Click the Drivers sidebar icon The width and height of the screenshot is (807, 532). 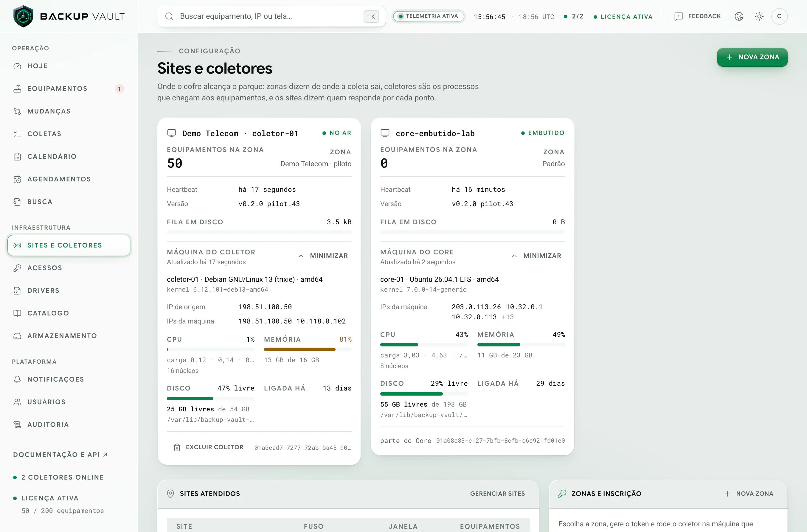pos(17,291)
